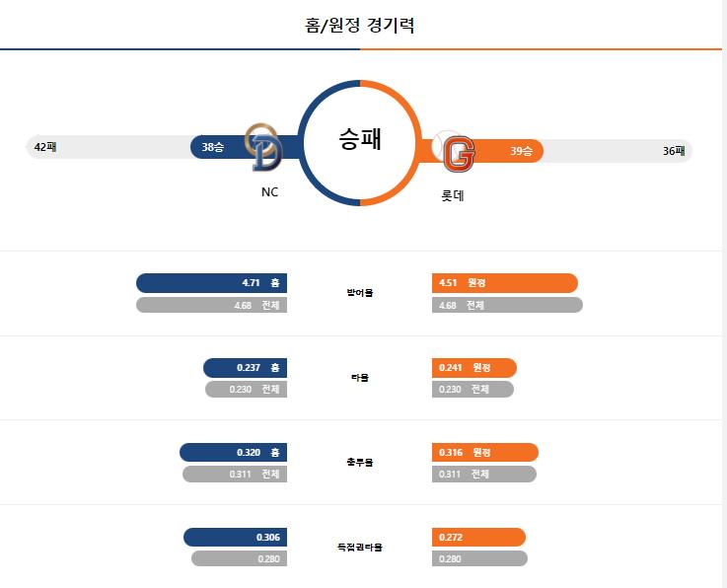Open the 홈/원정 경기력 section title

click(360, 25)
